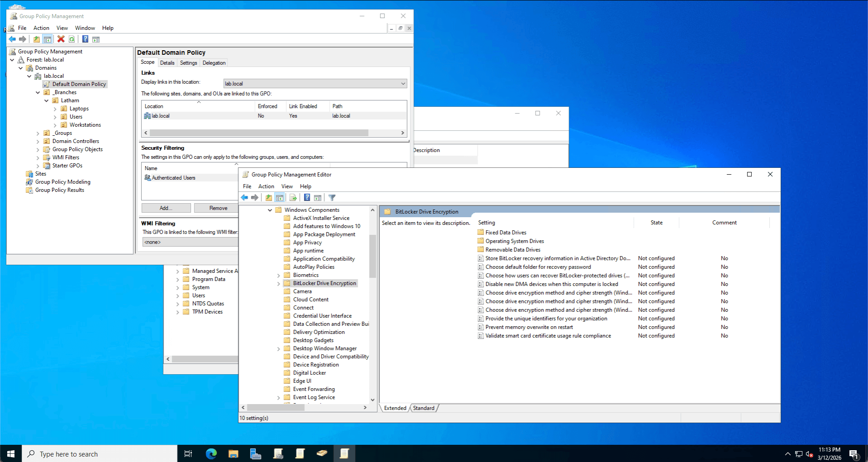Image resolution: width=868 pixels, height=462 pixels.
Task: Click the network icon in system tray
Action: pos(798,454)
